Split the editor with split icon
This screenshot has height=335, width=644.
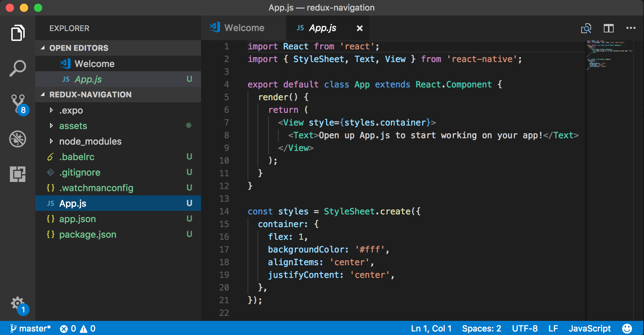coord(608,28)
